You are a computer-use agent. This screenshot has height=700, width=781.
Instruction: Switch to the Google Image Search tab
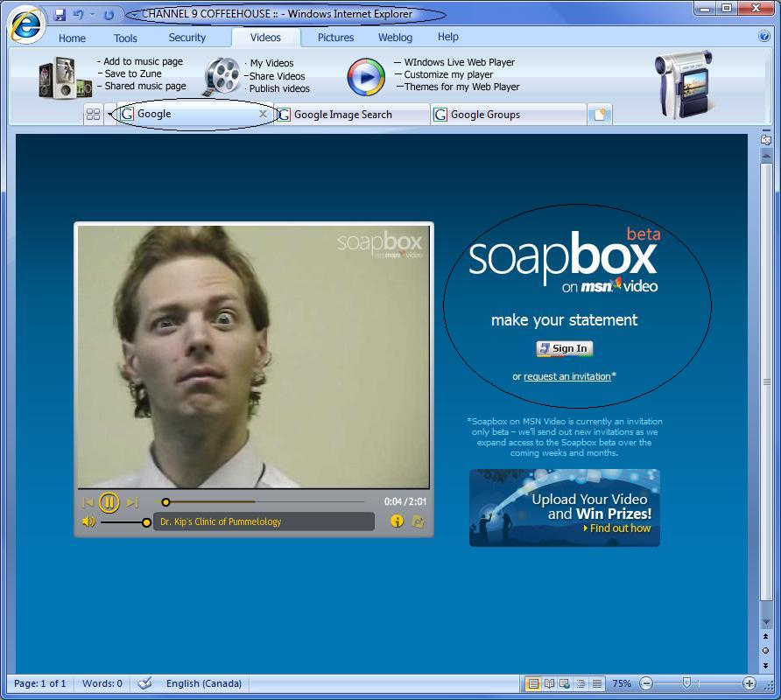point(351,115)
